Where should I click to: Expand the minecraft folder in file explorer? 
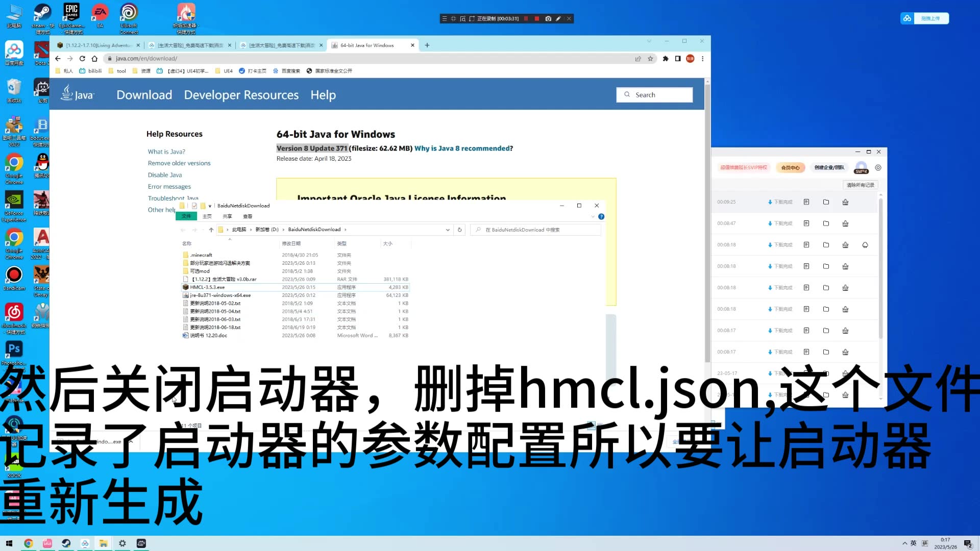[201, 254]
